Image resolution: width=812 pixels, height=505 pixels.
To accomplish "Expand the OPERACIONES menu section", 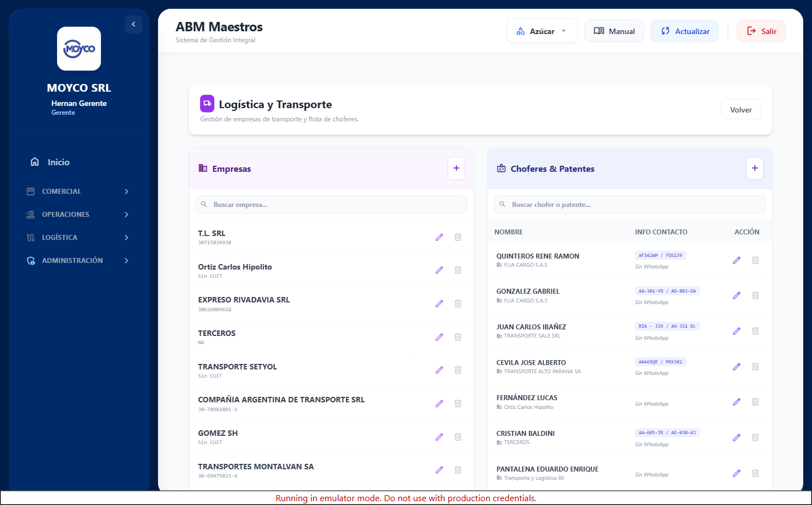I will click(79, 215).
